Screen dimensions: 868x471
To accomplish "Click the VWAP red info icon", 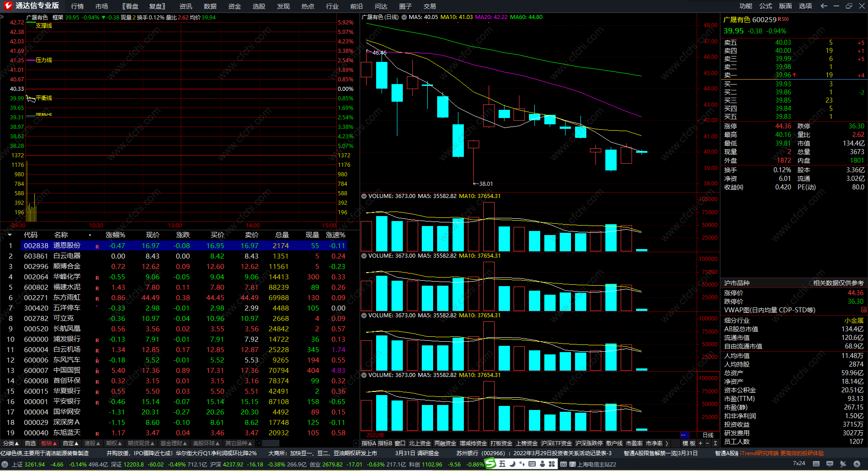I will click(864, 310).
